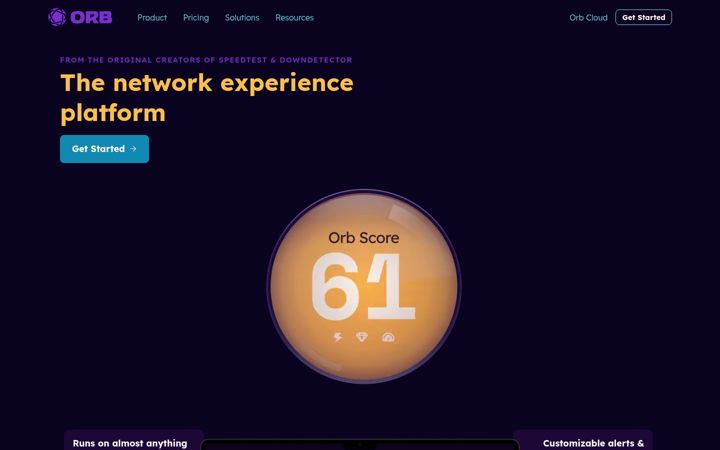This screenshot has width=720, height=450.
Task: Click 'The network experience platform' headline
Action: tap(207, 97)
